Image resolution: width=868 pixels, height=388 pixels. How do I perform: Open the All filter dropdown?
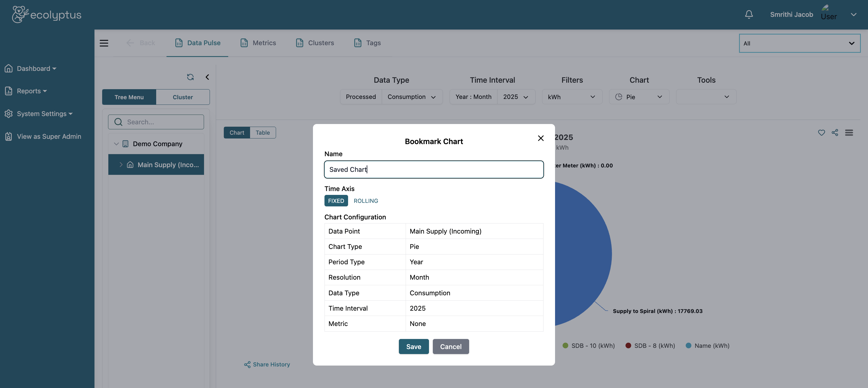point(799,43)
